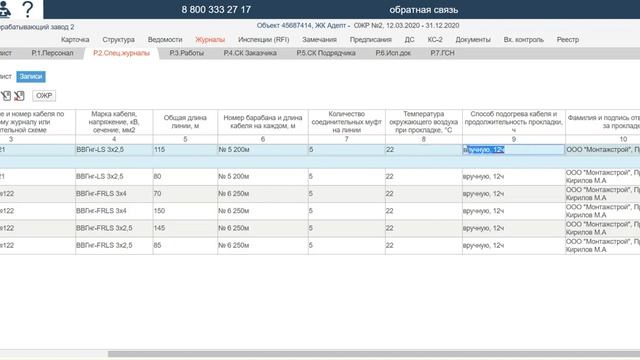This screenshot has height=360, width=640.
Task: Click ВВГнг-FRLS 3х4 in the 70 row
Action: pos(114,193)
